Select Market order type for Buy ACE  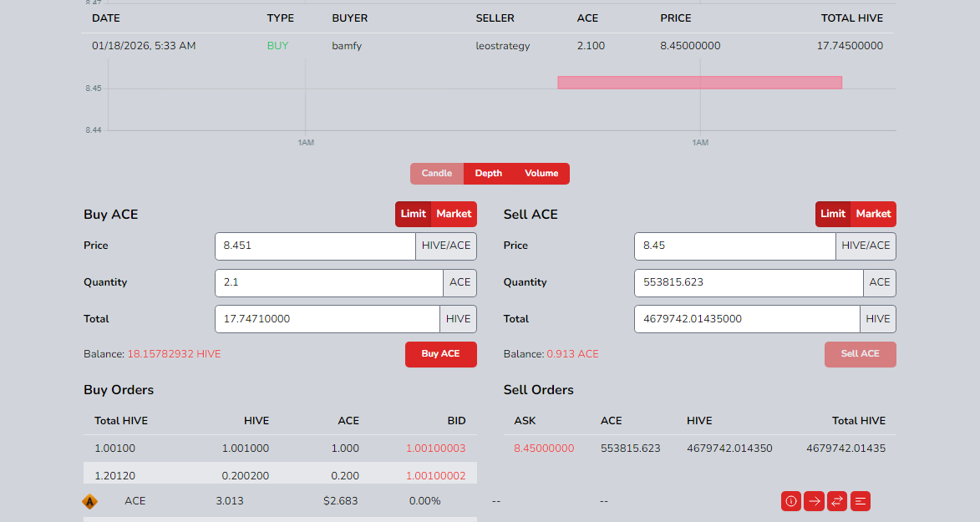pos(454,214)
